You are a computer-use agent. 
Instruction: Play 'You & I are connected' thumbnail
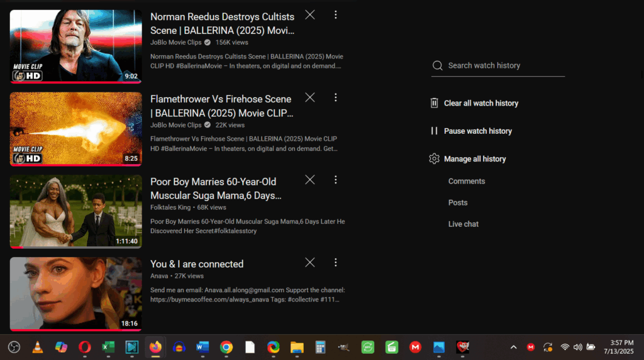tap(76, 294)
